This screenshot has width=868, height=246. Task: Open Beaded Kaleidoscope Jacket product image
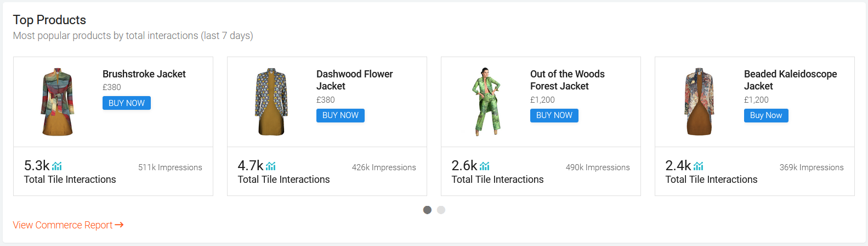tap(699, 102)
